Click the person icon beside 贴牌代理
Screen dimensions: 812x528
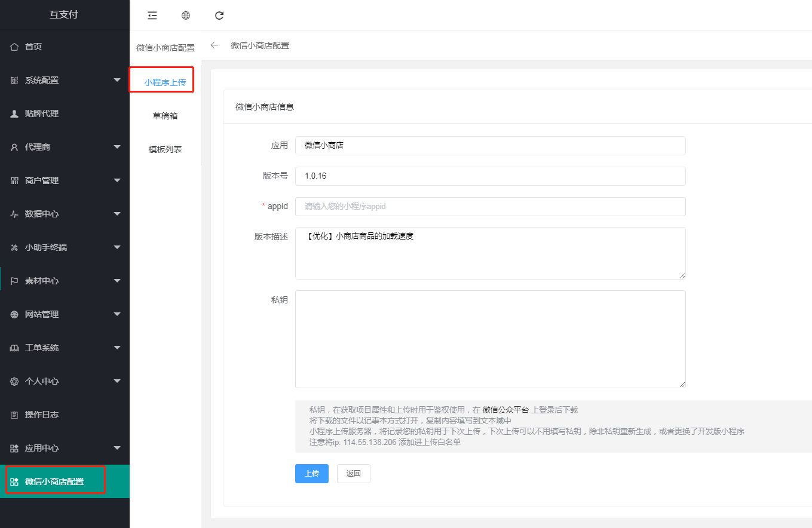pyautogui.click(x=15, y=113)
